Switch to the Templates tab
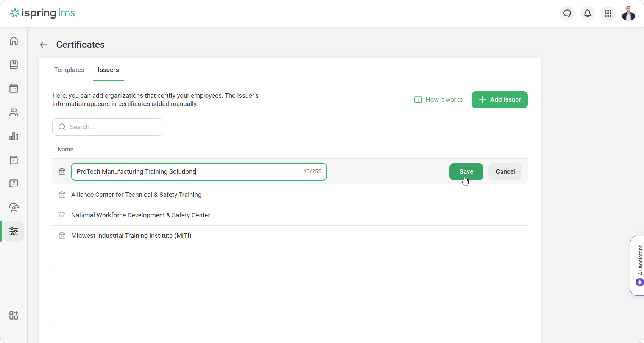Viewport: 644px width, 343px height. [69, 70]
